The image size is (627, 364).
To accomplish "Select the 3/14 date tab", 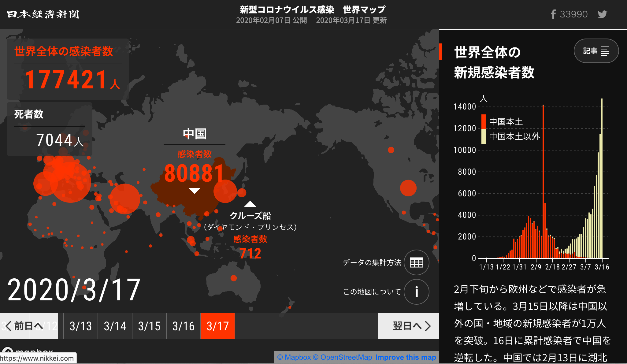I will pyautogui.click(x=115, y=326).
